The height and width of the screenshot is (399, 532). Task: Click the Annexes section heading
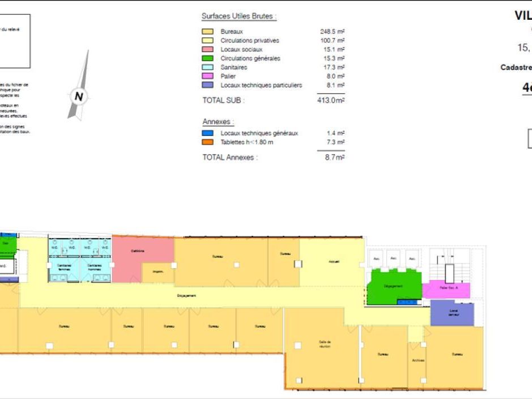click(216, 121)
